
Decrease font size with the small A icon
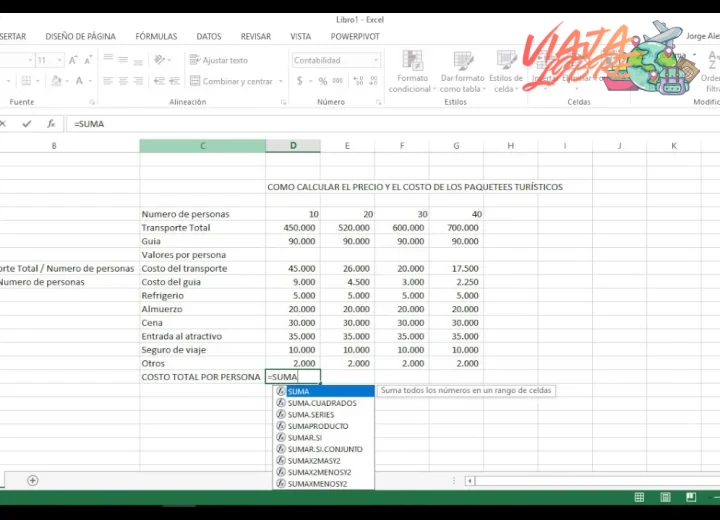[88, 60]
